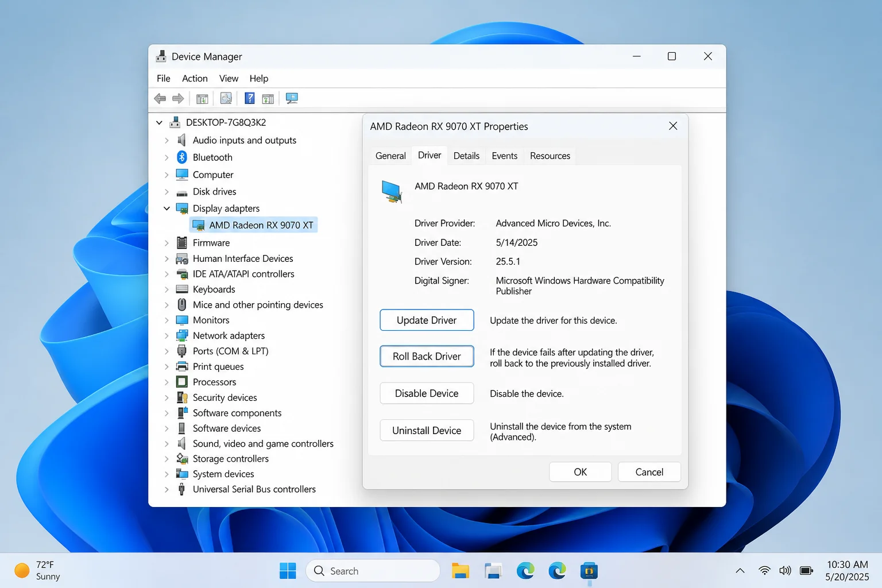Viewport: 882px width, 588px height.
Task: Collapse the Display adapters category
Action: [x=167, y=208]
